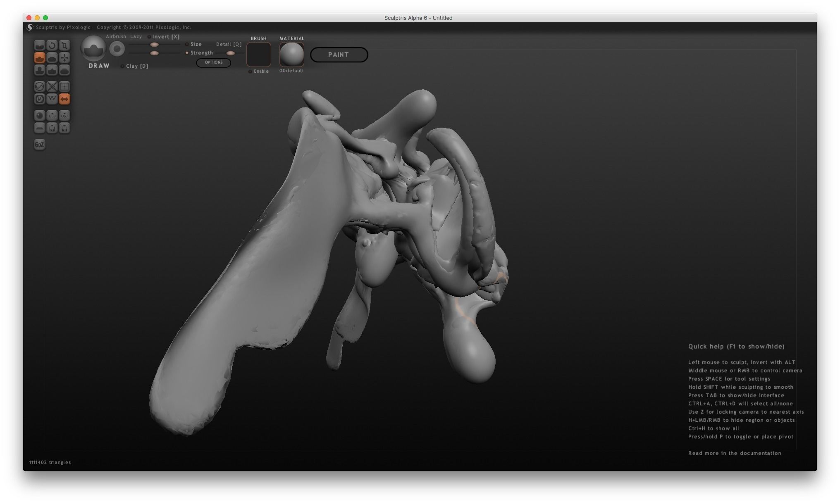Toggle the brush Enable option
This screenshot has height=504, width=840.
click(258, 71)
